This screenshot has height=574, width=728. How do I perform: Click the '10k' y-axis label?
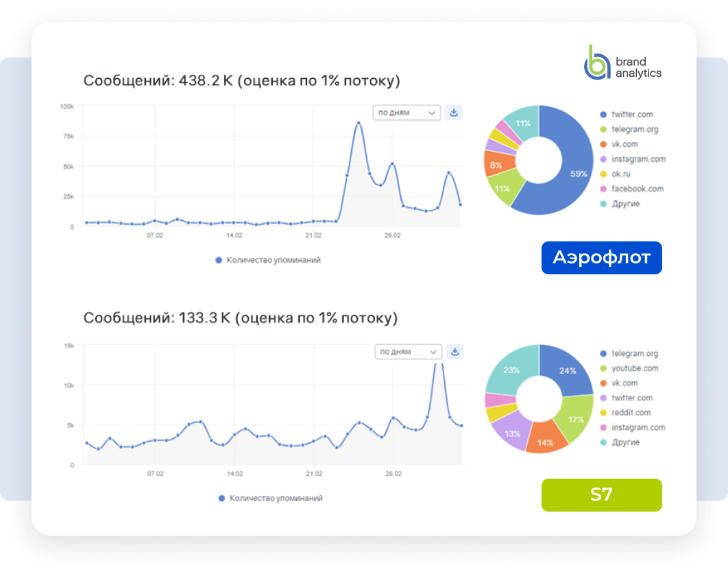[x=69, y=385]
